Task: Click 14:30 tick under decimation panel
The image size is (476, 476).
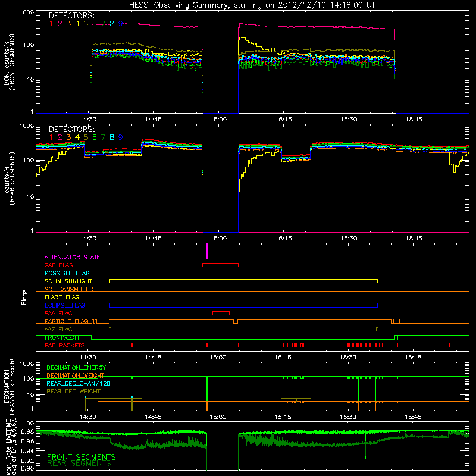Action: click(87, 417)
